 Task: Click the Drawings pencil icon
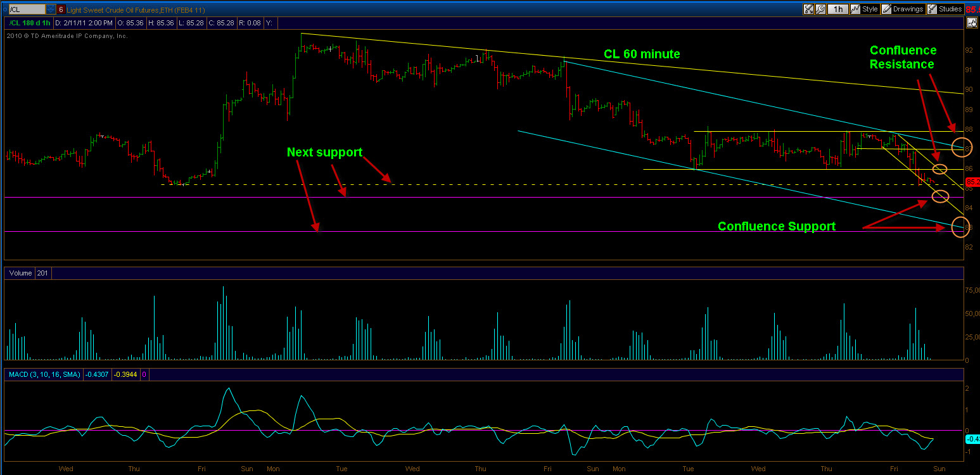tap(887, 9)
